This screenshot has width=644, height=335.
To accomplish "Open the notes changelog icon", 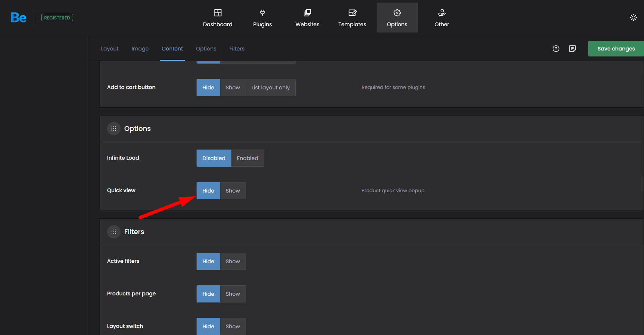I will [572, 49].
